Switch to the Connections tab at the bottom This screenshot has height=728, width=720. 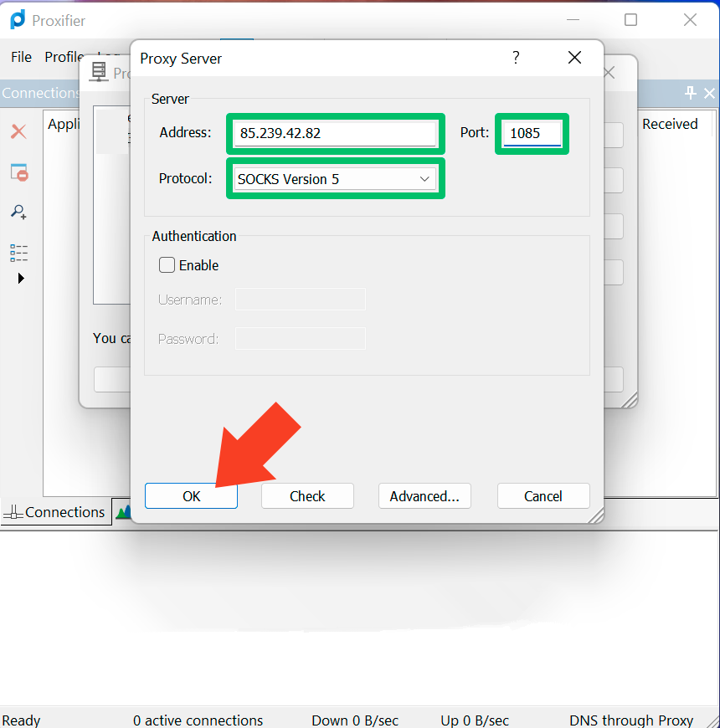coord(55,512)
